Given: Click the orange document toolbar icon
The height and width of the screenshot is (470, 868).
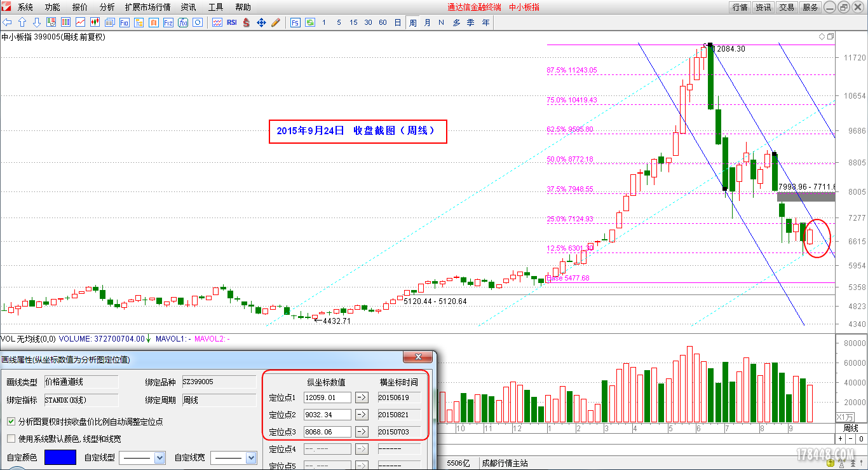Looking at the screenshot, I should point(153,22).
